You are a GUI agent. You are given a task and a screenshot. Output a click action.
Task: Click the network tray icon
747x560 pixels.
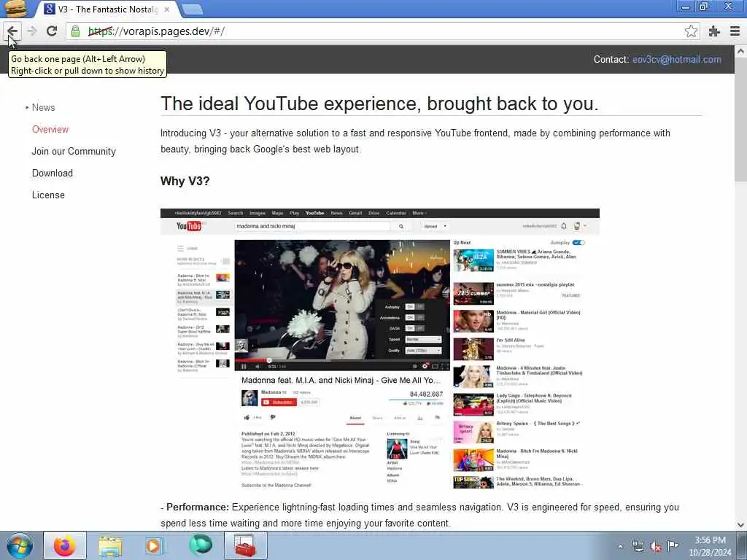click(x=638, y=547)
